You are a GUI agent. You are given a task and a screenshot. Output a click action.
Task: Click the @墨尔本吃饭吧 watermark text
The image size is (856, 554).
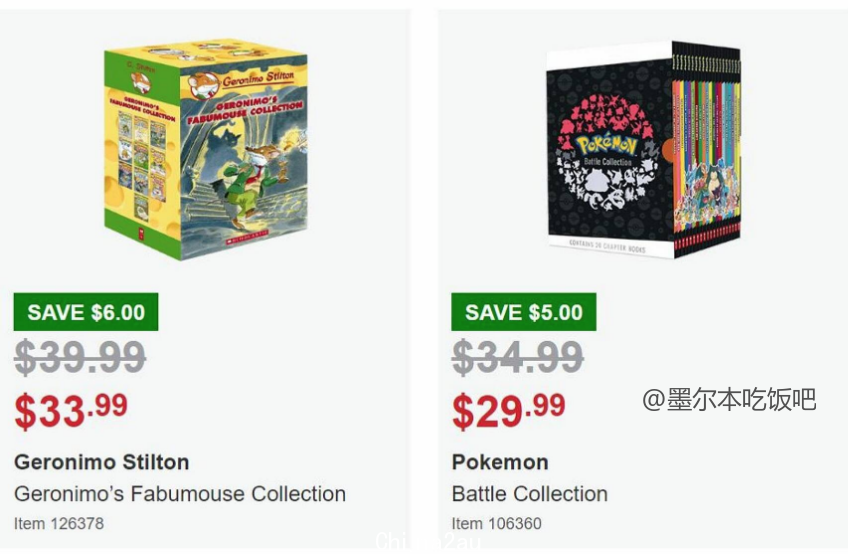[x=729, y=400]
